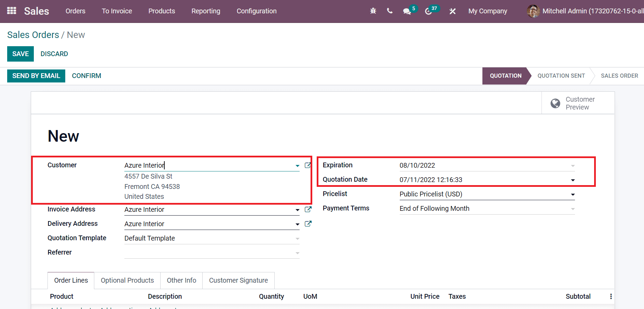Screen dimensions: 644x309
Task: Click the DISCARD button
Action: point(54,54)
